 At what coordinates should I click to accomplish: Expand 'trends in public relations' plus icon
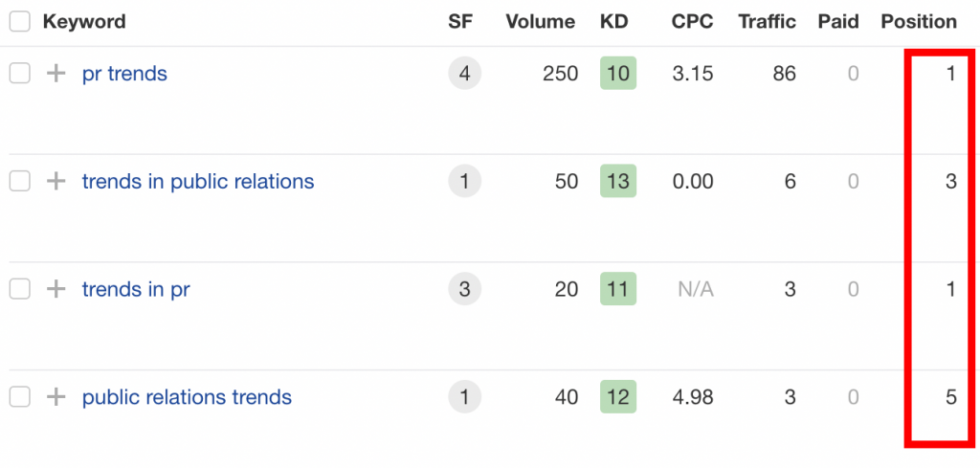point(56,182)
